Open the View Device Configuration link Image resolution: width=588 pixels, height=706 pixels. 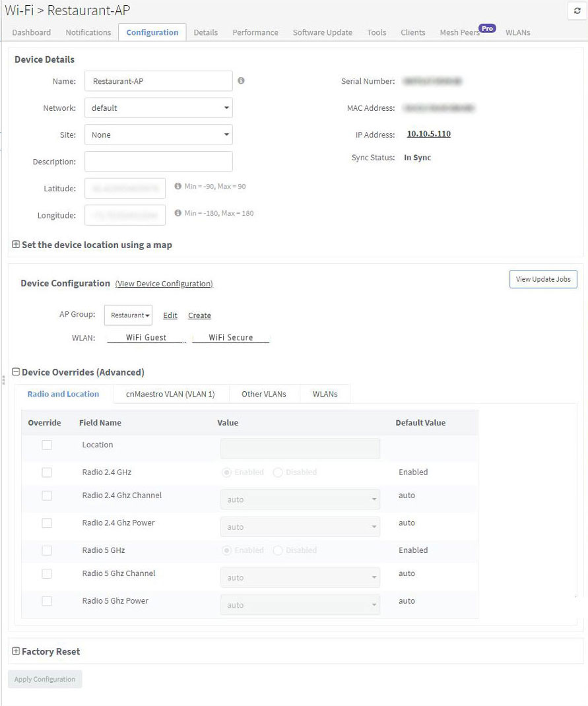pyautogui.click(x=164, y=284)
